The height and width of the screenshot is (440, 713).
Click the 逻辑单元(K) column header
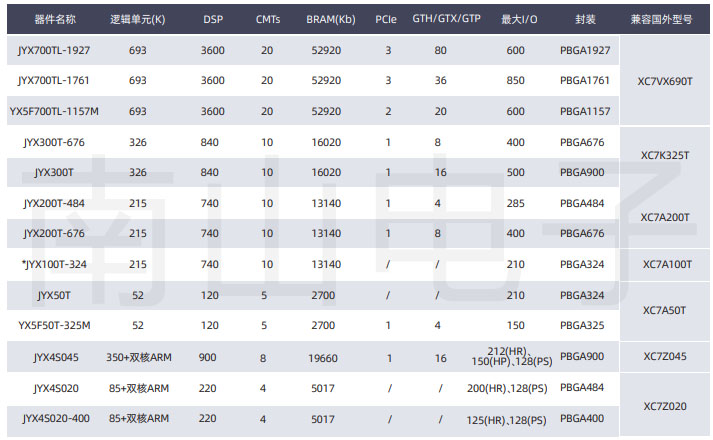tap(138, 20)
